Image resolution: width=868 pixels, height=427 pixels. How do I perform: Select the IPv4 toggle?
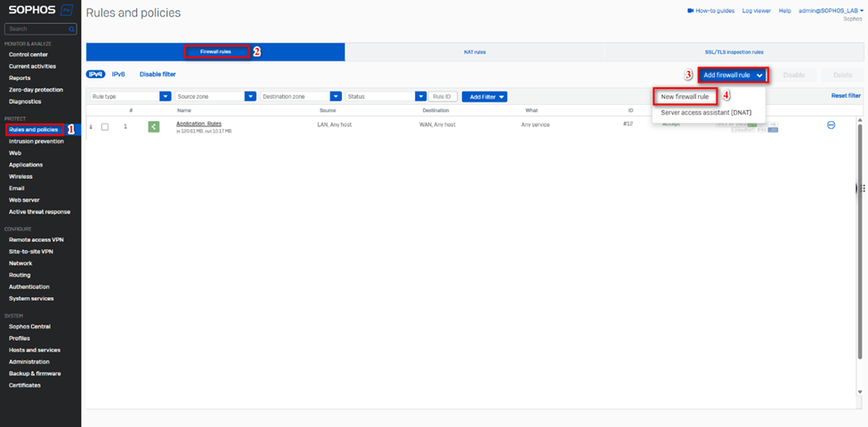96,74
